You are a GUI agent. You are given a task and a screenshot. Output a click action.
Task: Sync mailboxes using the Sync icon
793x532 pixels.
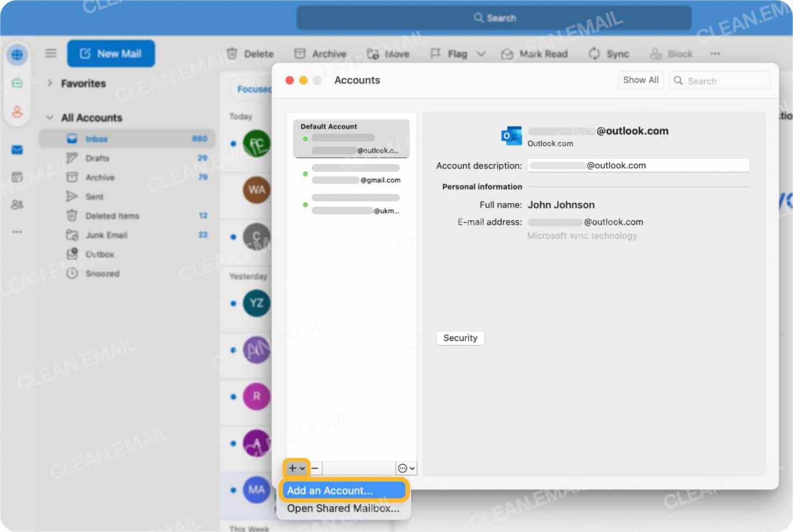point(595,53)
